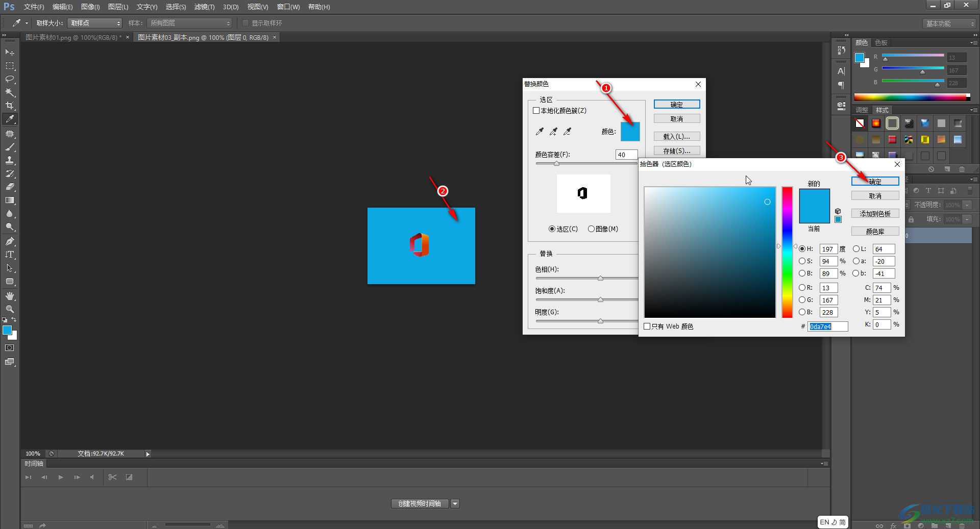Expand the status bar info arrow
This screenshot has height=529, width=980.
pos(148,454)
